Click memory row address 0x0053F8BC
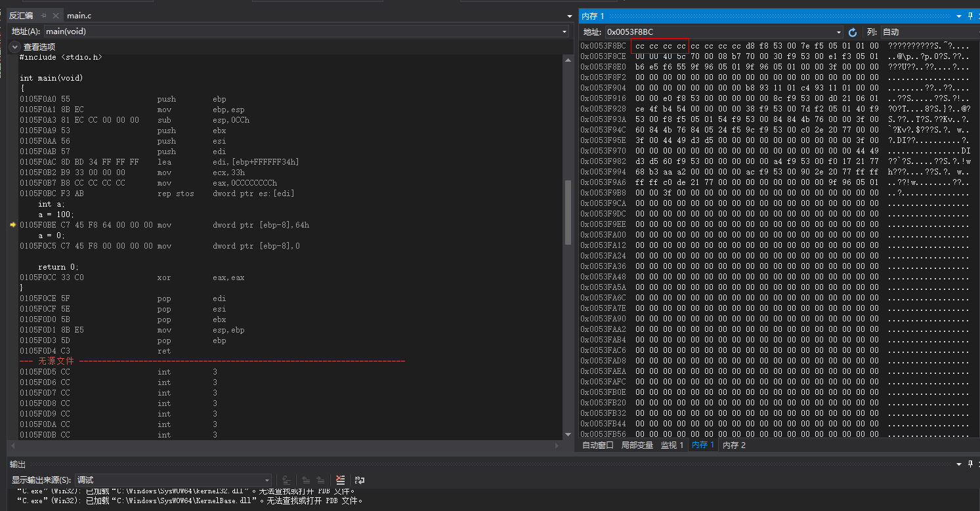This screenshot has height=511, width=980. tap(603, 46)
